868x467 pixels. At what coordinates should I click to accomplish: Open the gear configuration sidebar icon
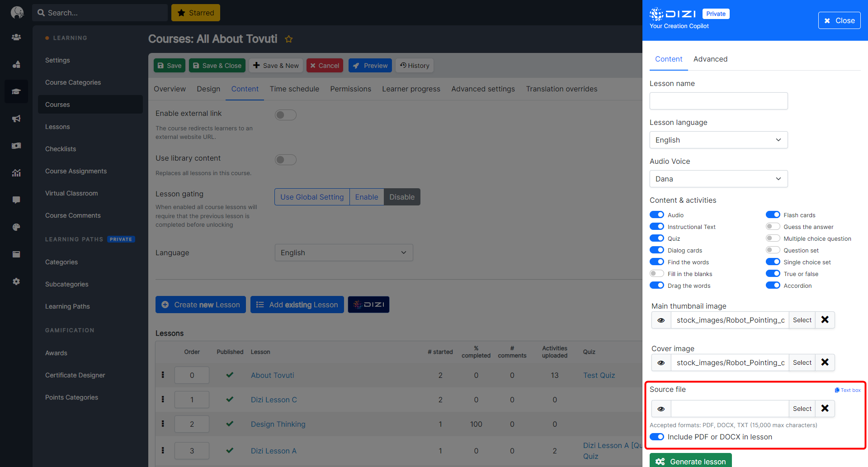tap(16, 281)
